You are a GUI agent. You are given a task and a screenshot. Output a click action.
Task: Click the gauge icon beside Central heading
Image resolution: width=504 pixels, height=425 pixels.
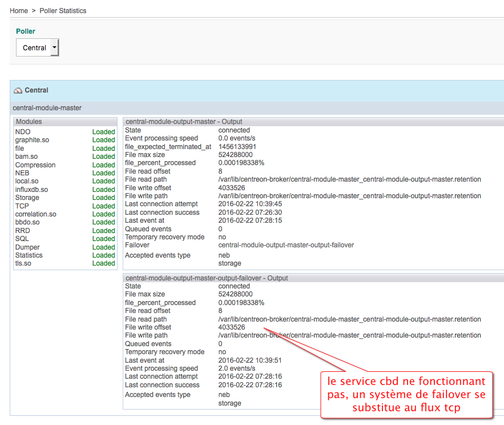18,90
